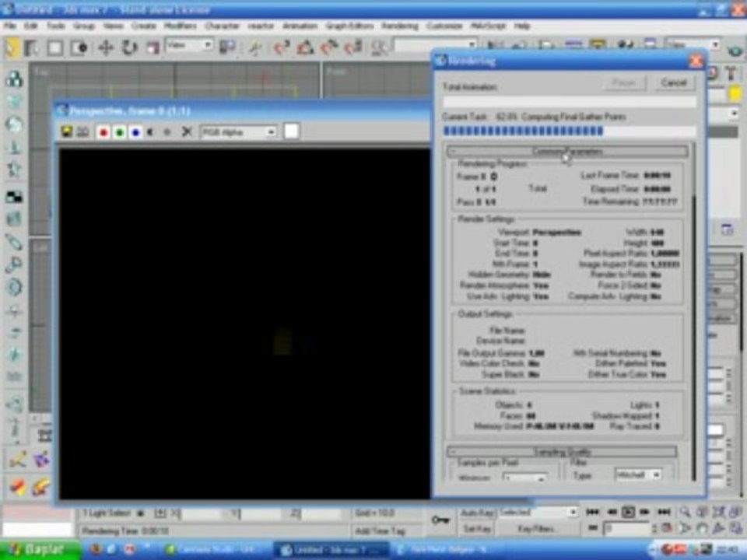The width and height of the screenshot is (747, 560).
Task: Click white color swatch in frame window
Action: (291, 131)
